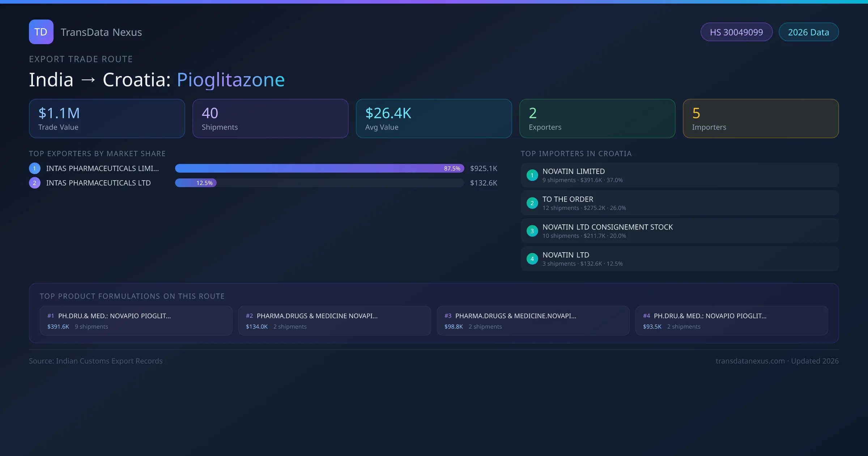Click the 2026 Data badge

[x=808, y=32]
